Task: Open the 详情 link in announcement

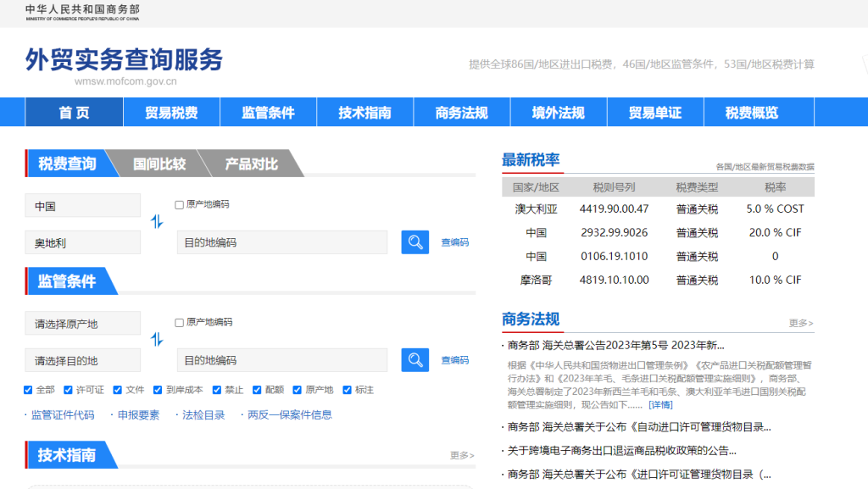Action: (660, 405)
